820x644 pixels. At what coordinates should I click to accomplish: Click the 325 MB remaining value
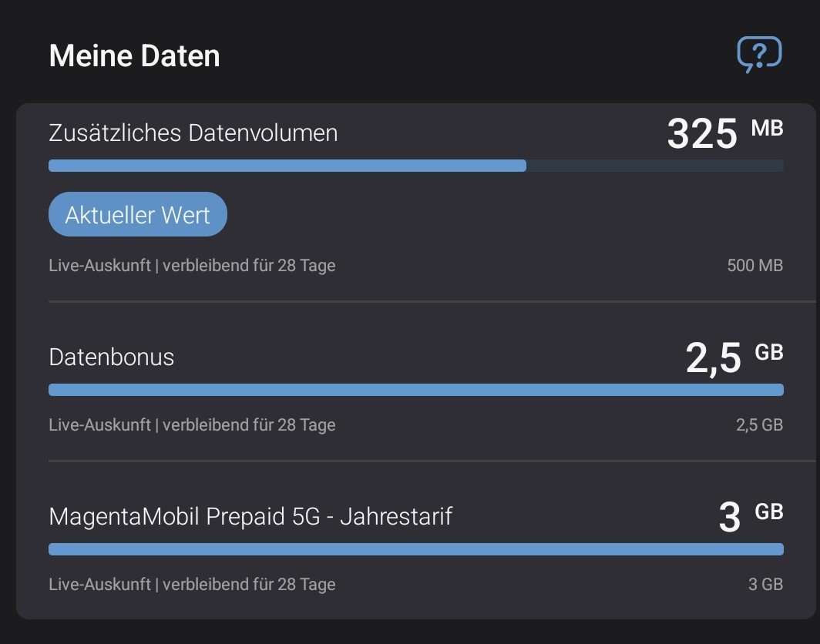[x=702, y=135]
